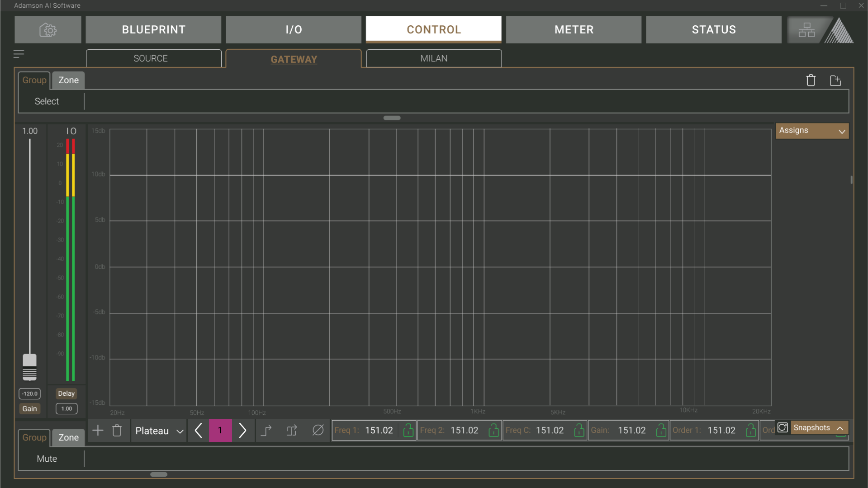868x488 pixels.
Task: Click the export file icon
Action: coord(835,81)
